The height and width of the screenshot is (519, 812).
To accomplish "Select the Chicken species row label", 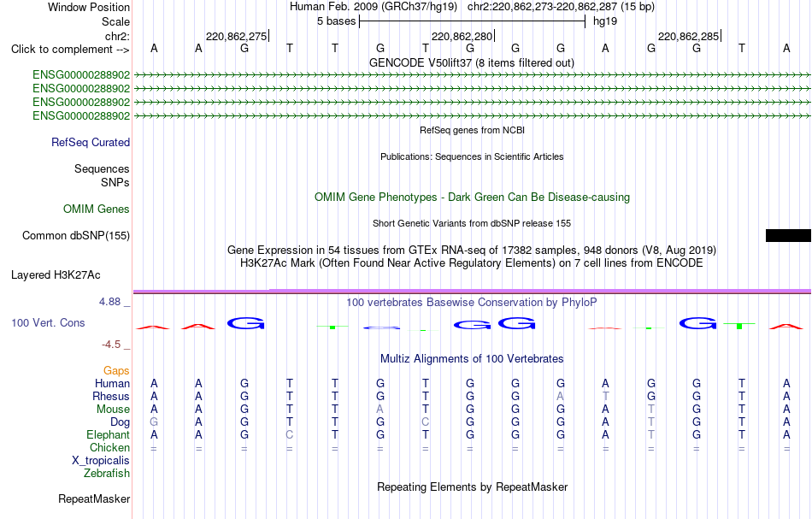I will (x=109, y=447).
